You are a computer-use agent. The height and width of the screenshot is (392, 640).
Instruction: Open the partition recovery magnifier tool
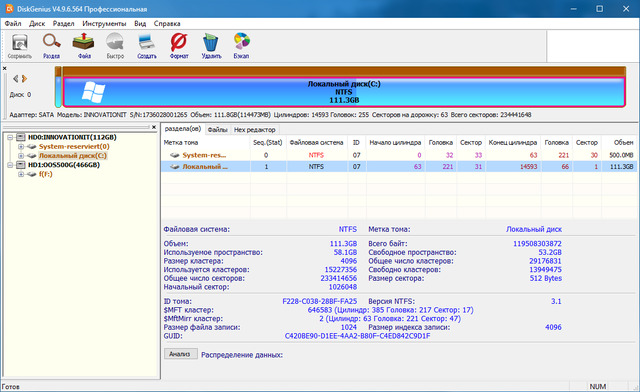[x=51, y=46]
